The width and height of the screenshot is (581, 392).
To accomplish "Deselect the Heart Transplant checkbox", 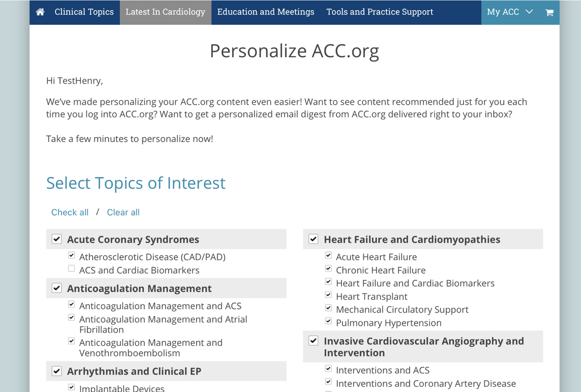I will [329, 295].
